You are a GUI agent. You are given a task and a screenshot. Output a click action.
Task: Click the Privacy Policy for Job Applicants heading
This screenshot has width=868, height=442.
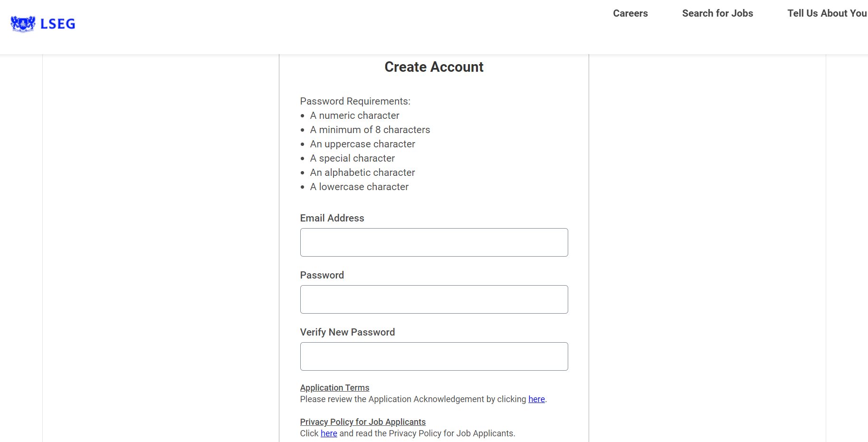coord(362,422)
